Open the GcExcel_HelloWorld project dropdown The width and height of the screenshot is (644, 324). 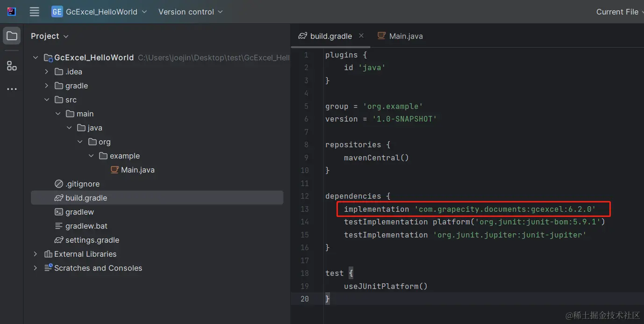click(100, 12)
